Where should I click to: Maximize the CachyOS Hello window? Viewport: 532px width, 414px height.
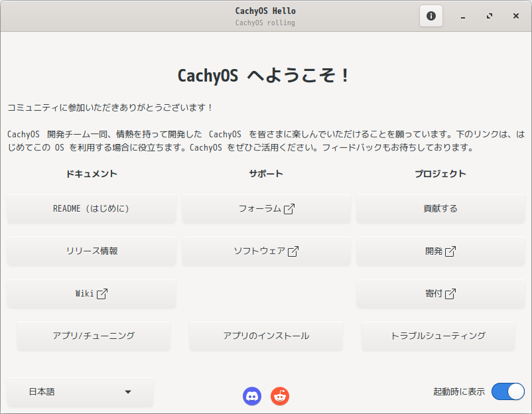[490, 16]
